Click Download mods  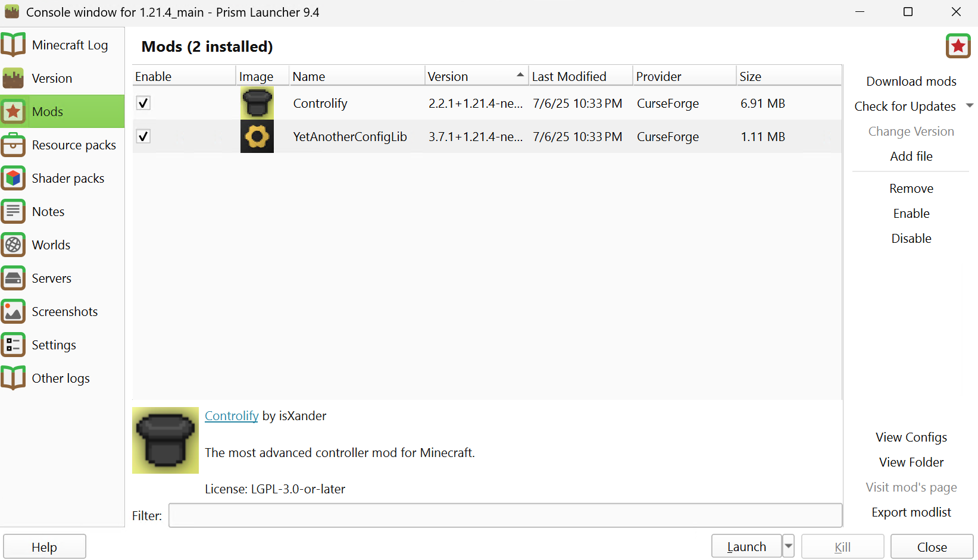coord(911,81)
